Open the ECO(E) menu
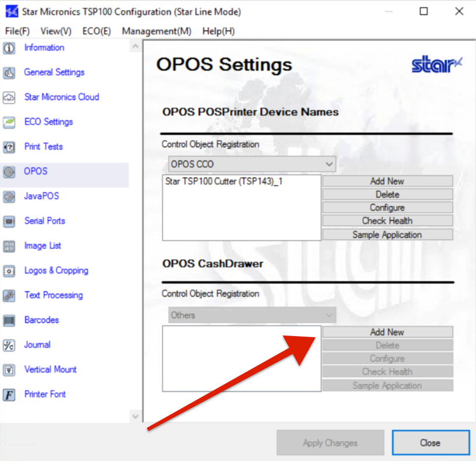Image resolution: width=476 pixels, height=461 pixels. click(97, 32)
